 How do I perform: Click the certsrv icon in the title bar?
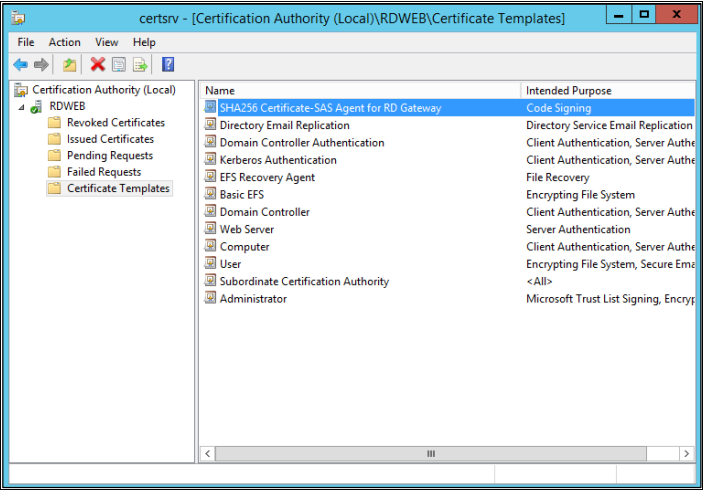(18, 18)
